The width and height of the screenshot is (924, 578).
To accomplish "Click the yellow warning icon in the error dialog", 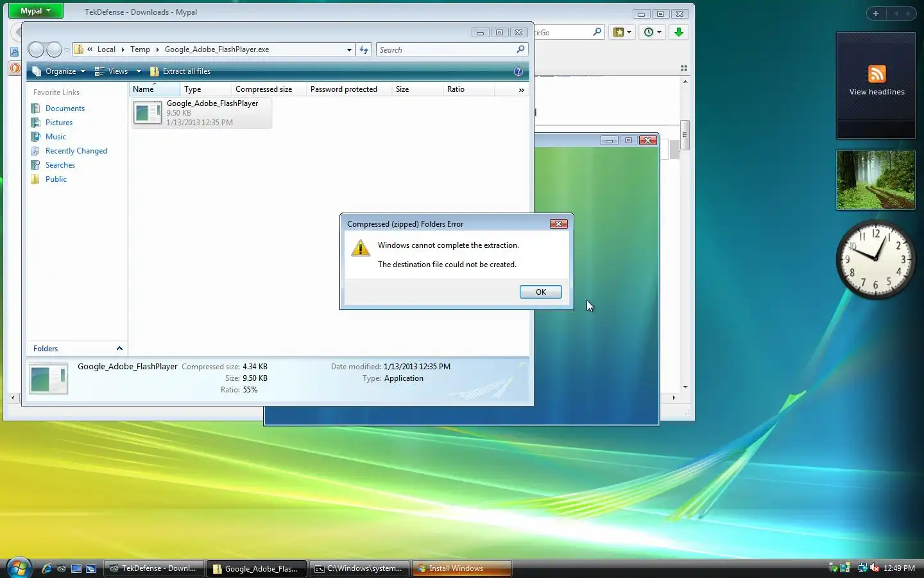I will [x=361, y=248].
